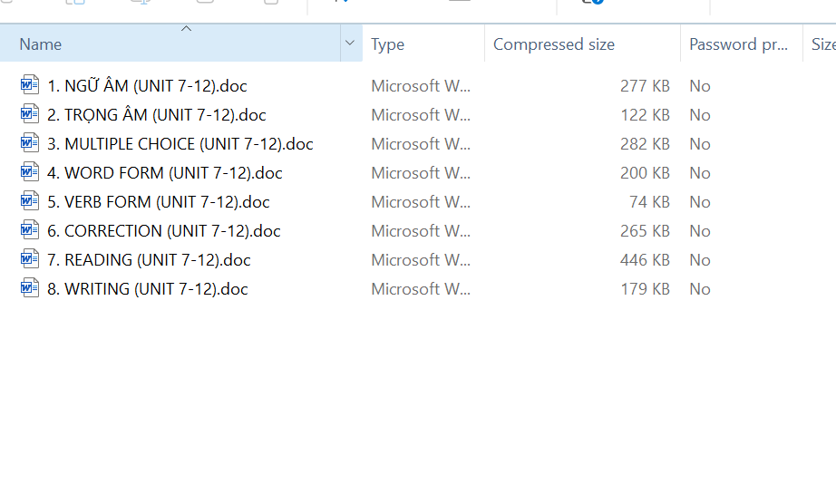Image resolution: width=836 pixels, height=504 pixels.
Task: Click the password value No in the 8. WRITING row
Action: click(699, 289)
